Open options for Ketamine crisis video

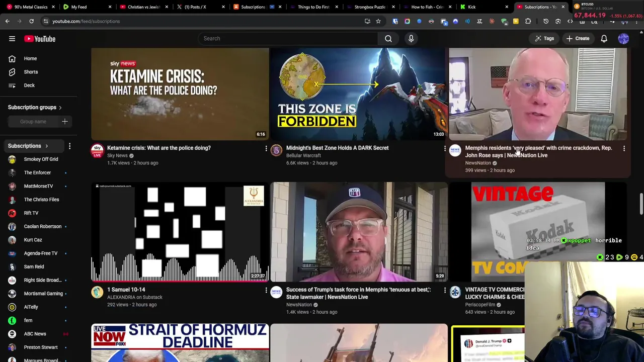266,148
